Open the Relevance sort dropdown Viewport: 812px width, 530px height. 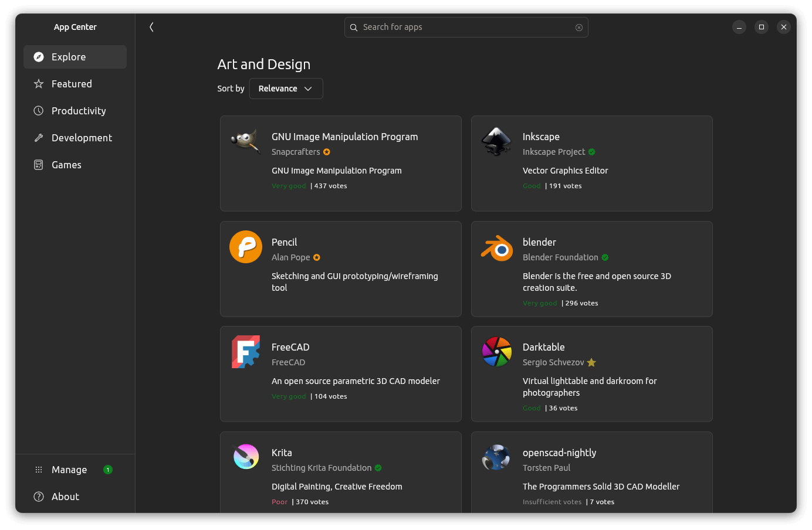pyautogui.click(x=286, y=88)
